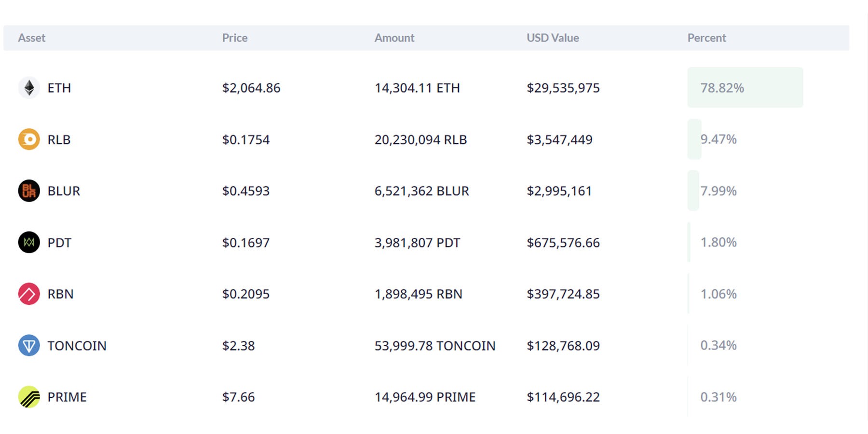This screenshot has height=434, width=868.
Task: Click the yellow PRIME token icon
Action: click(29, 397)
